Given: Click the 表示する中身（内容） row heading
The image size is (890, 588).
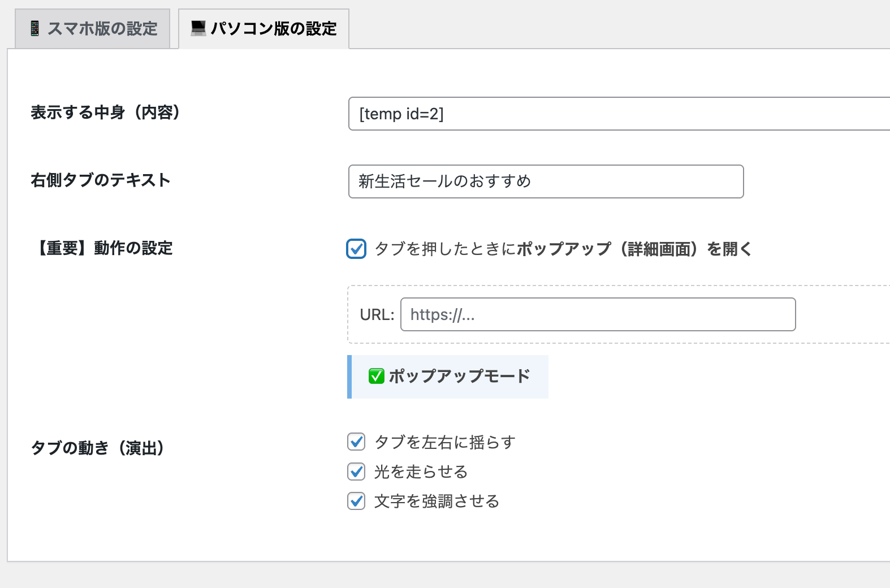Looking at the screenshot, I should point(106,113).
